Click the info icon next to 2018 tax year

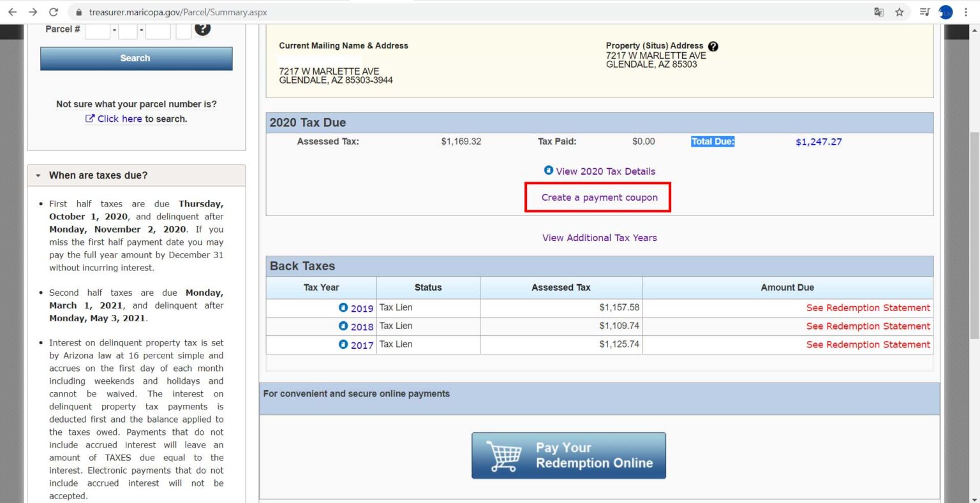pyautogui.click(x=343, y=326)
